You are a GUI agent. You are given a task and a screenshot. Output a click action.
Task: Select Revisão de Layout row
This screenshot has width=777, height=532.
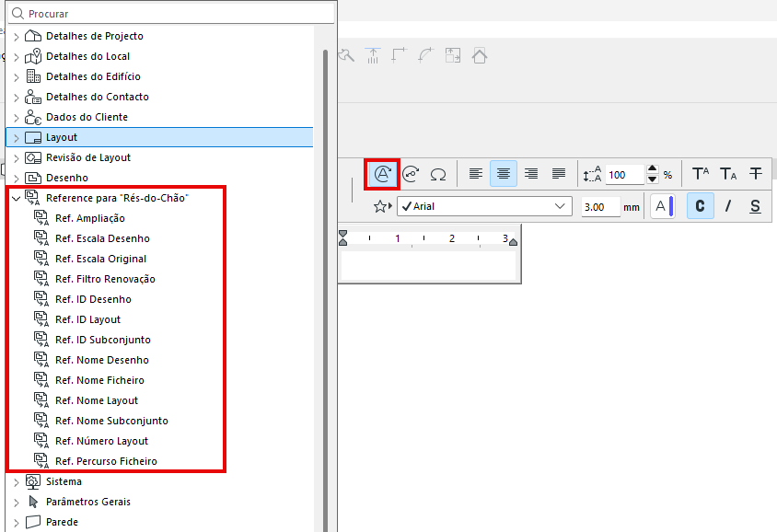pos(159,157)
